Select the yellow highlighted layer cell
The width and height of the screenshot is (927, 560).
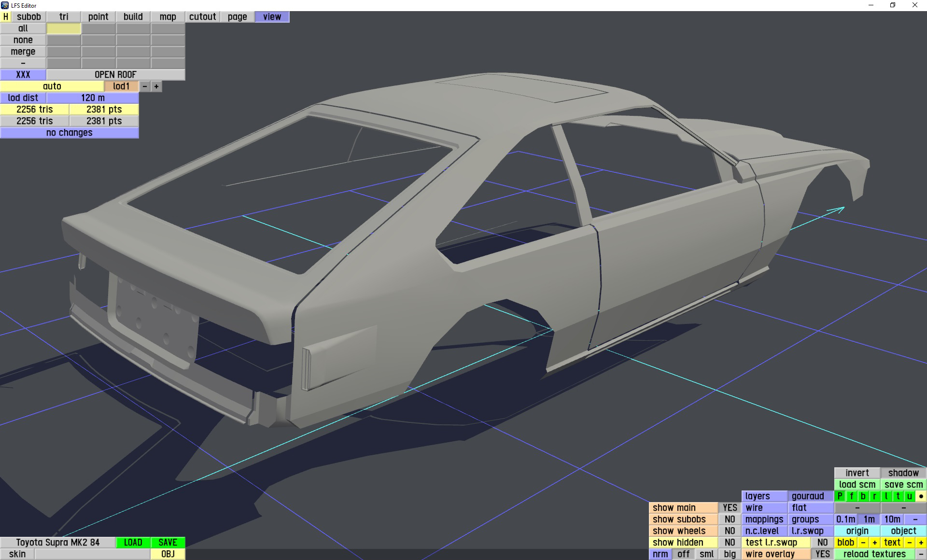tap(64, 28)
